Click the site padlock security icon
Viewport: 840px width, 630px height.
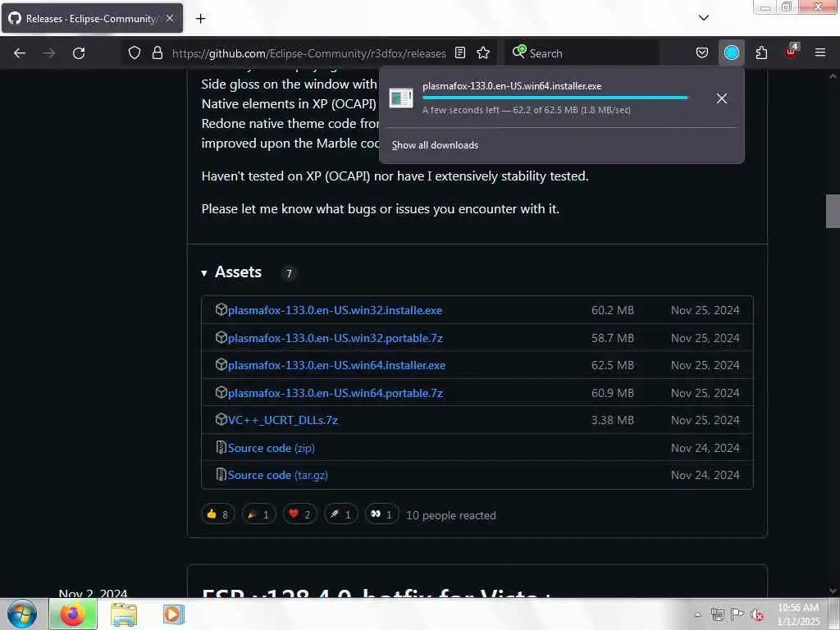(157, 52)
